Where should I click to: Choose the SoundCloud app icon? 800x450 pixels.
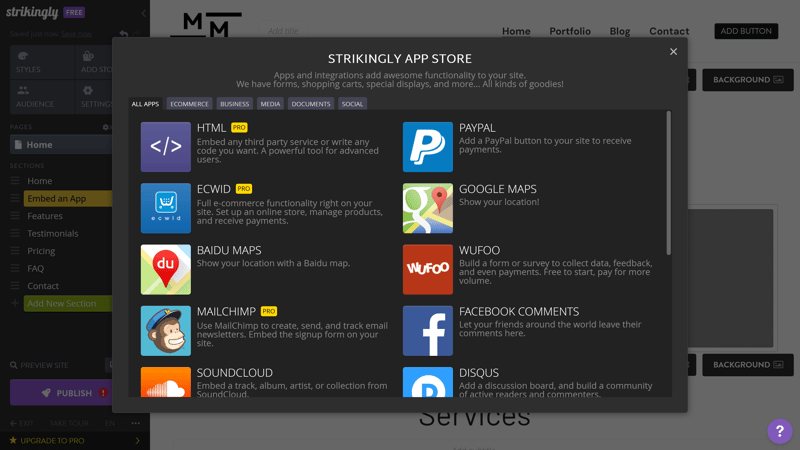click(166, 382)
